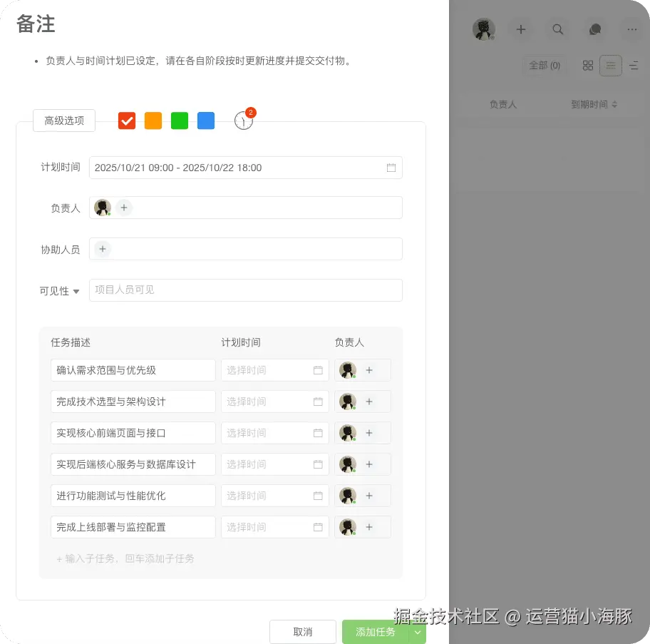Image resolution: width=650 pixels, height=644 pixels.
Task: Pick time for 实现核心前端页面与接口 subtask
Action: click(x=275, y=433)
